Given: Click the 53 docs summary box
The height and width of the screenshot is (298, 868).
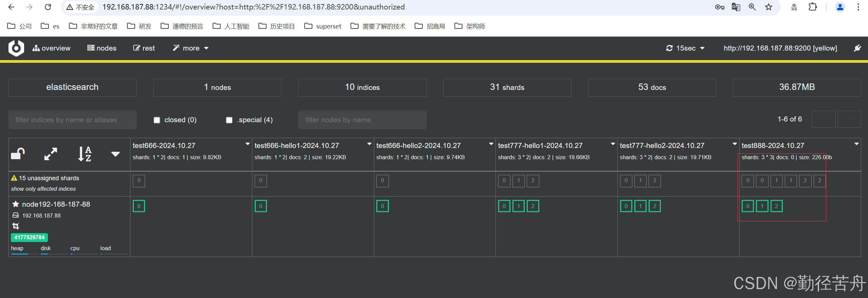Looking at the screenshot, I should click(652, 88).
